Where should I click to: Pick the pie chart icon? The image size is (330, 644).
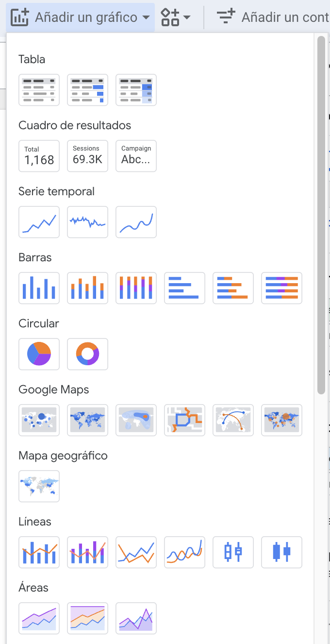pyautogui.click(x=39, y=354)
